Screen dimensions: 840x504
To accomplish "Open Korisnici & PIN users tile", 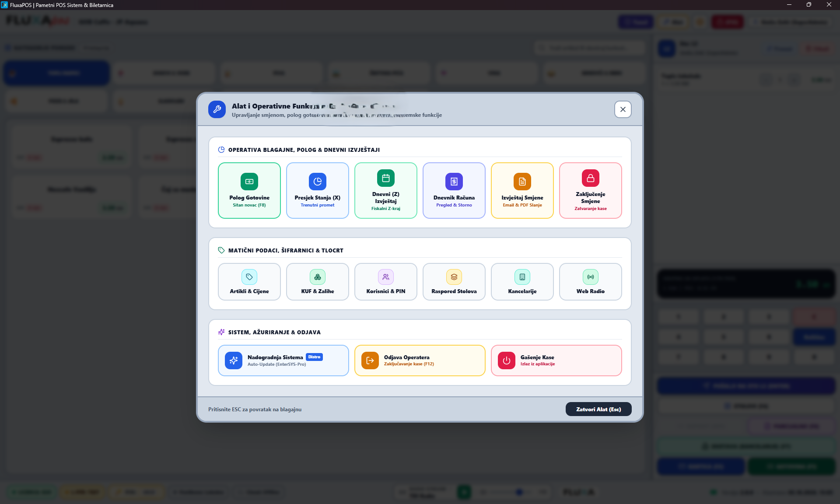I will 385,281.
